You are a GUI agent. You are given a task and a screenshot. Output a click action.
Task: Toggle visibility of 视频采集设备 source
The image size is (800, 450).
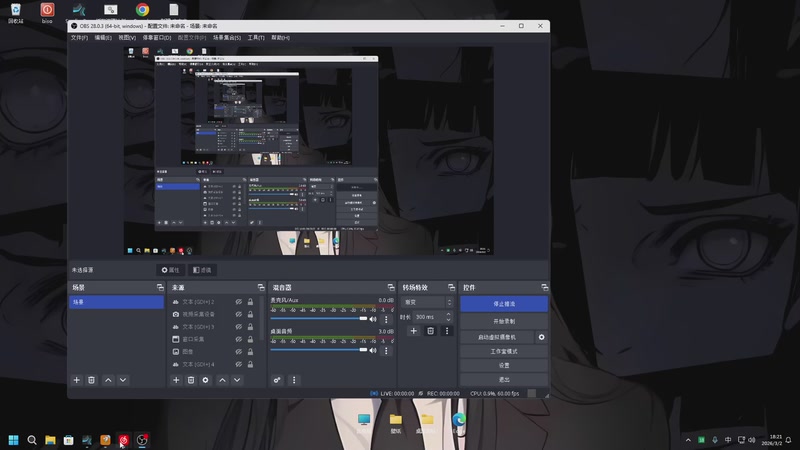click(238, 314)
